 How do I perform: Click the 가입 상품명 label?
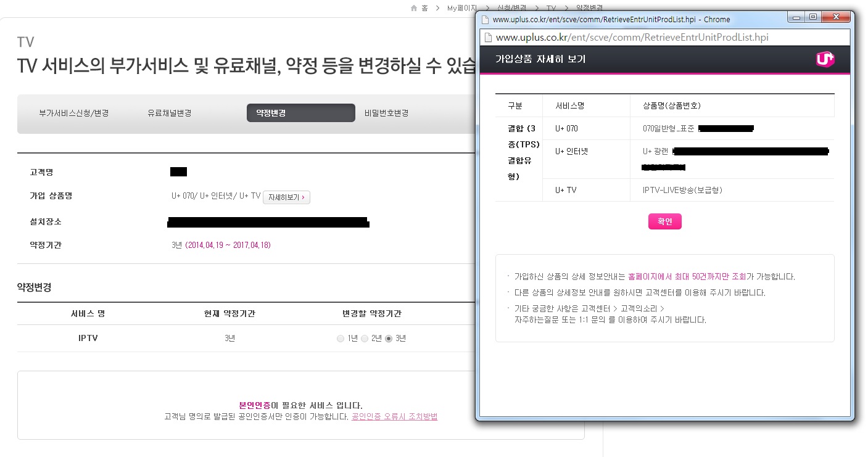[51, 196]
